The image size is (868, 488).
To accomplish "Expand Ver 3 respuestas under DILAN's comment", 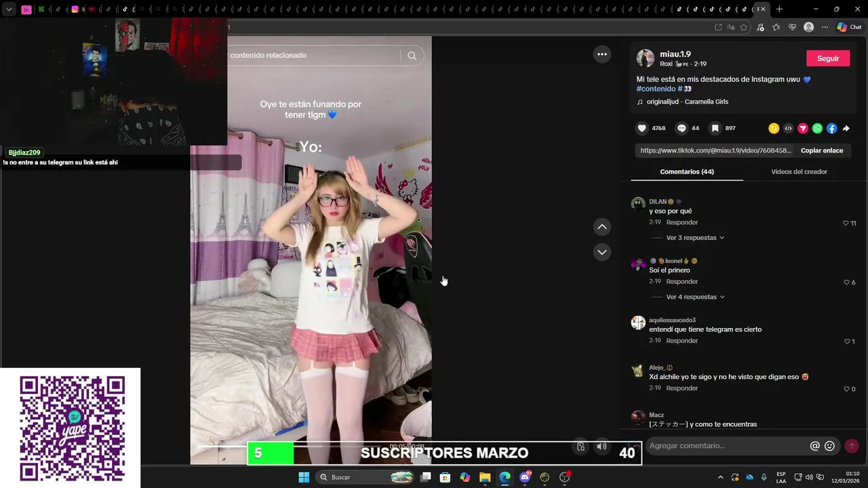I will 695,238.
